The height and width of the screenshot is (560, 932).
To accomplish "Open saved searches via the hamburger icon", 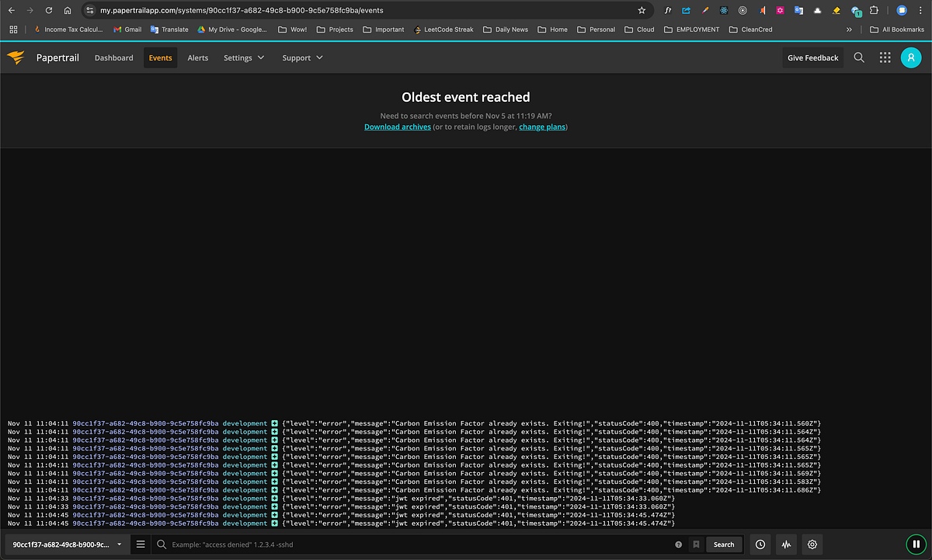I will tap(141, 544).
